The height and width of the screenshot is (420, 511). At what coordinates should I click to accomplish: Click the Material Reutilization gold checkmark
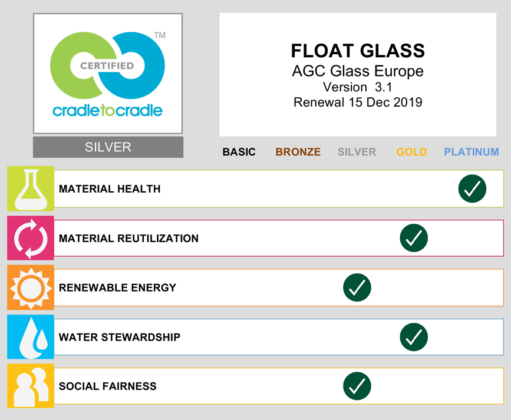[x=414, y=239]
